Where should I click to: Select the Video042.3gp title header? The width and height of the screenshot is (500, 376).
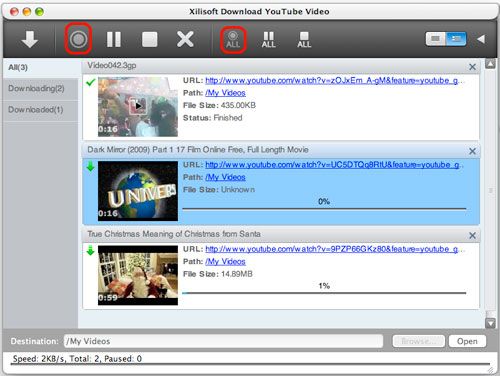[x=281, y=66]
